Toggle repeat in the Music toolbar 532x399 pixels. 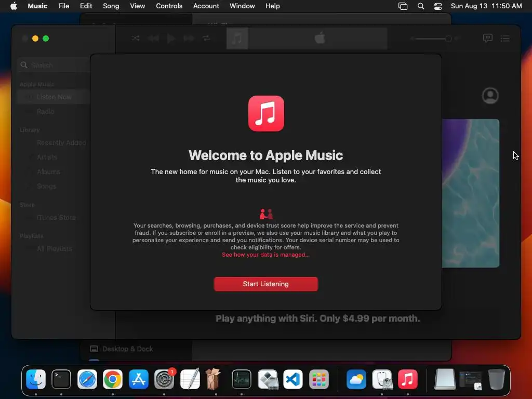pyautogui.click(x=206, y=38)
